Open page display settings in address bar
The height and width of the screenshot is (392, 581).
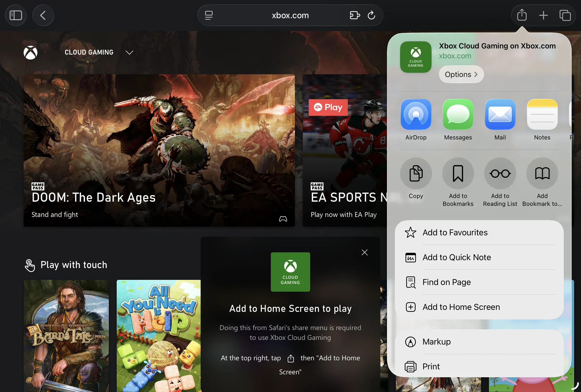tap(209, 15)
